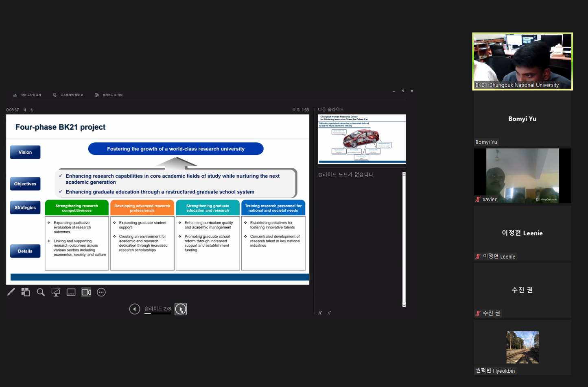
Task: Increase the notes text size
Action: (320, 313)
